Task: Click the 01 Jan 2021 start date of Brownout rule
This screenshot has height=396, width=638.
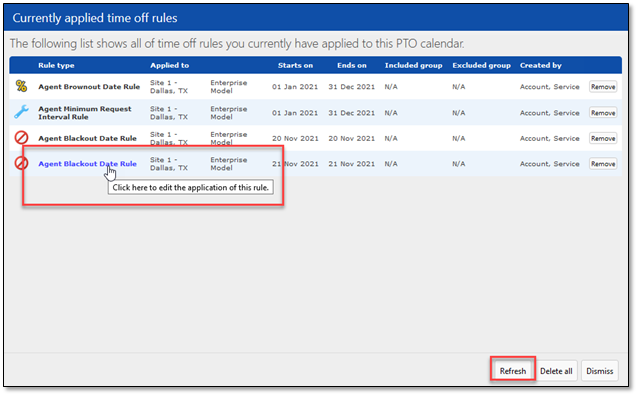Action: coord(295,87)
